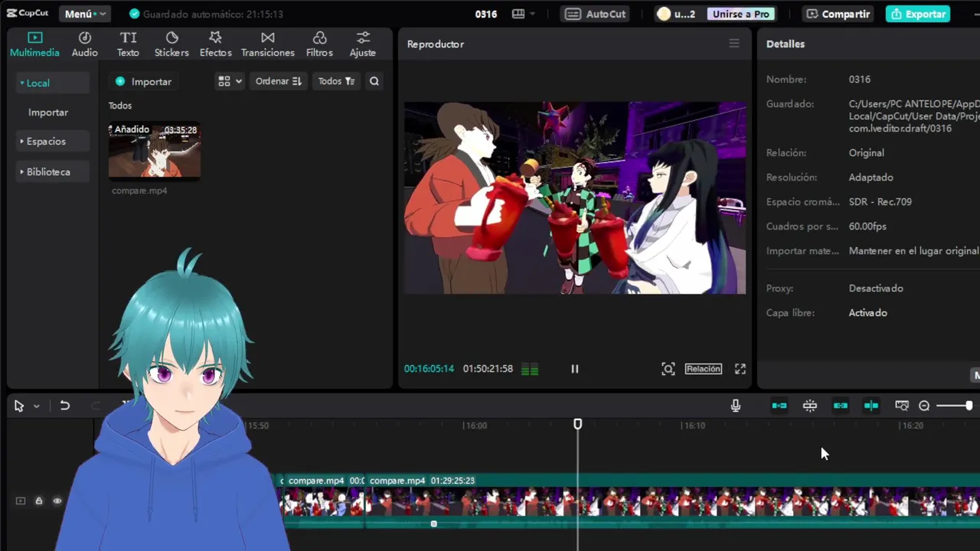Viewport: 980px width, 551px height.
Task: Click the timeline cover preview icon
Action: point(902,406)
